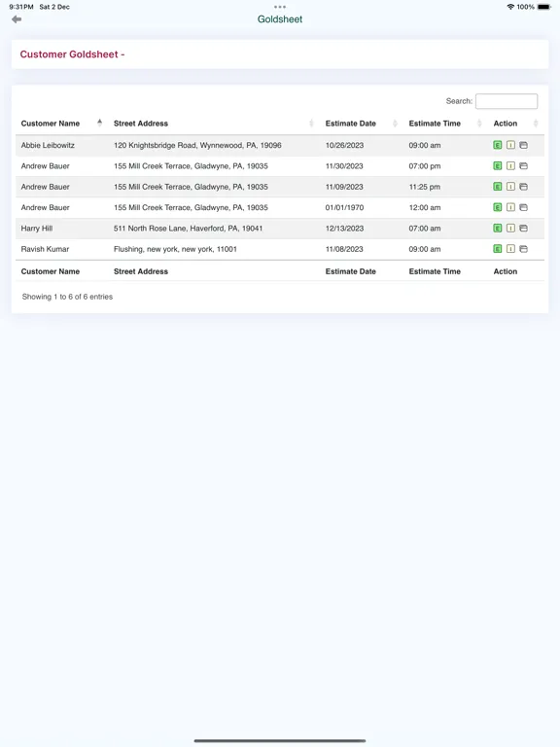Click the yellow I icon for Ravish Kumar
Viewport: 560px width, 747px height.
[x=510, y=249]
